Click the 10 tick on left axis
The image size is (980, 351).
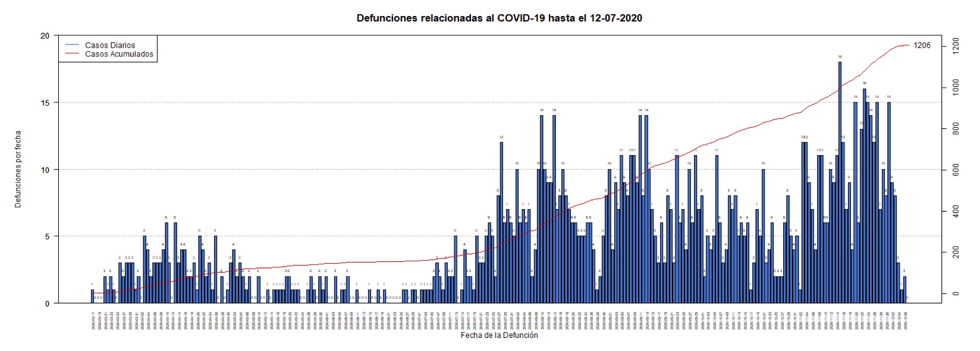(x=45, y=170)
